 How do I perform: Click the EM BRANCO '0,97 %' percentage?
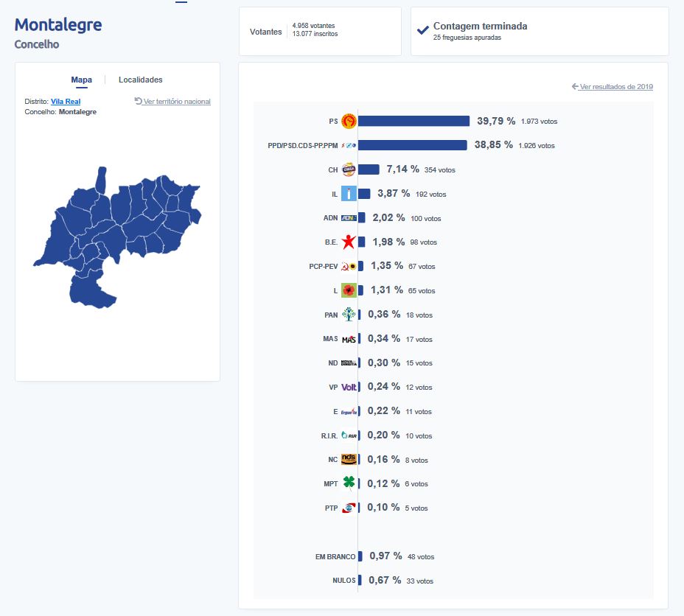385,556
